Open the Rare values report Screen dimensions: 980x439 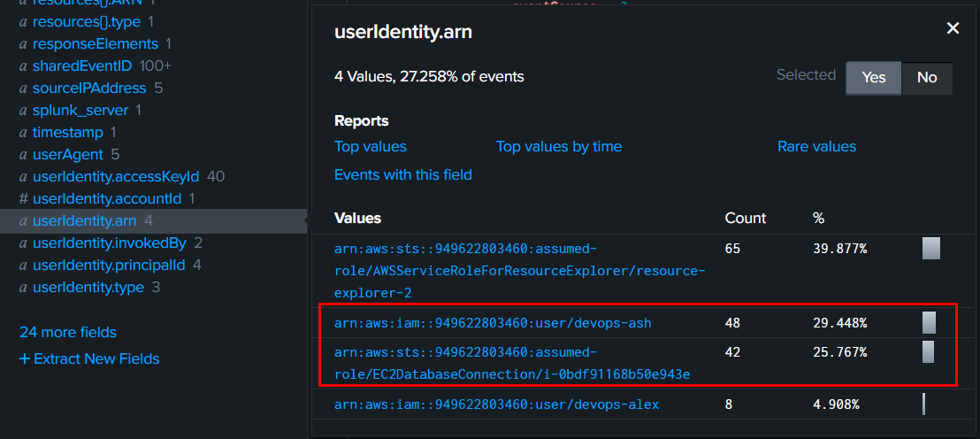coord(816,147)
